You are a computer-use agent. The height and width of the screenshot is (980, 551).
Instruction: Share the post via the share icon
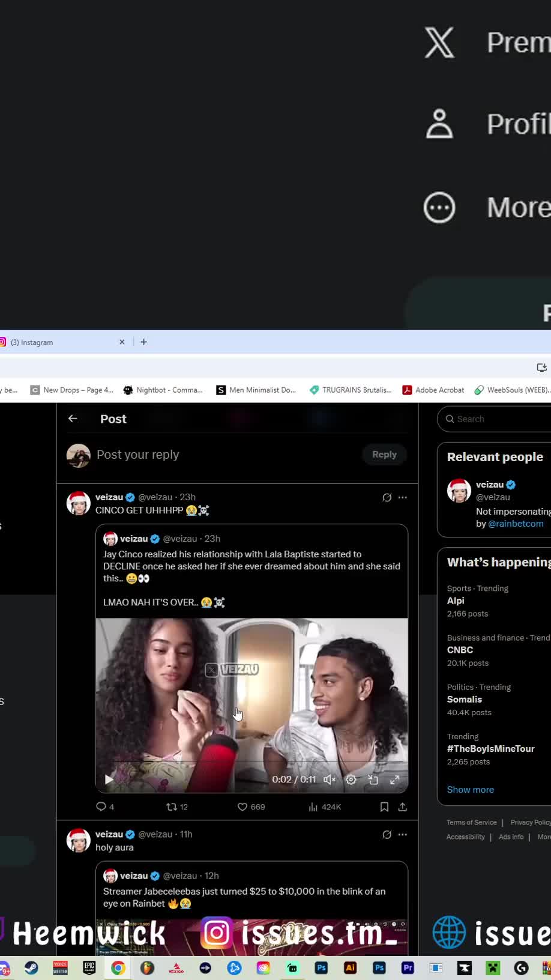click(x=403, y=806)
